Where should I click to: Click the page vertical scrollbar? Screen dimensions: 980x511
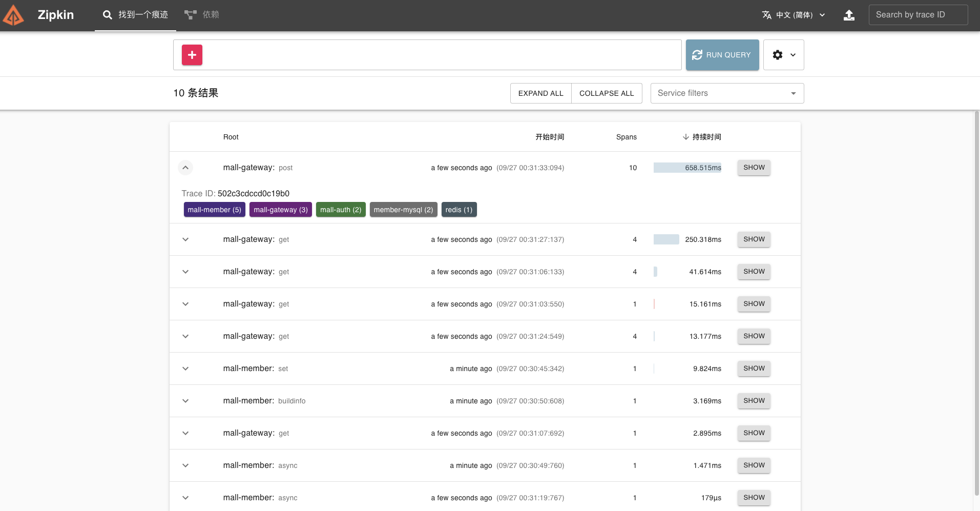click(x=976, y=302)
